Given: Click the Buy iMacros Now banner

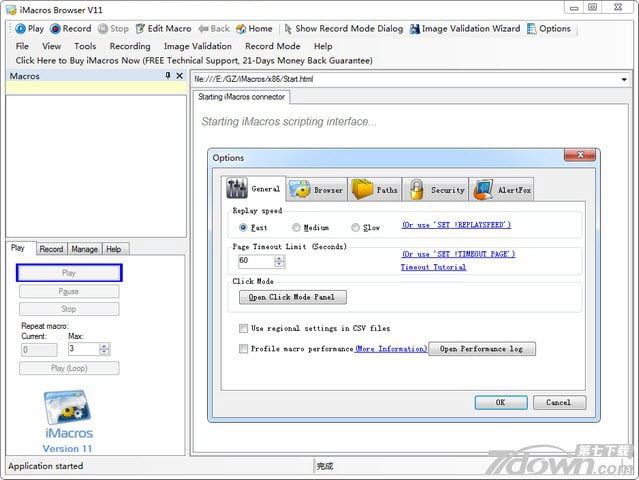Looking at the screenshot, I should click(x=194, y=61).
